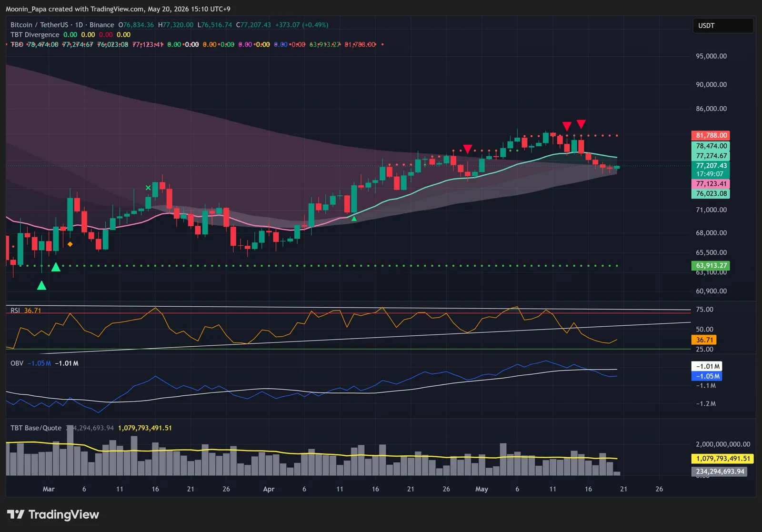Click the May label on the time axis

[x=481, y=489]
